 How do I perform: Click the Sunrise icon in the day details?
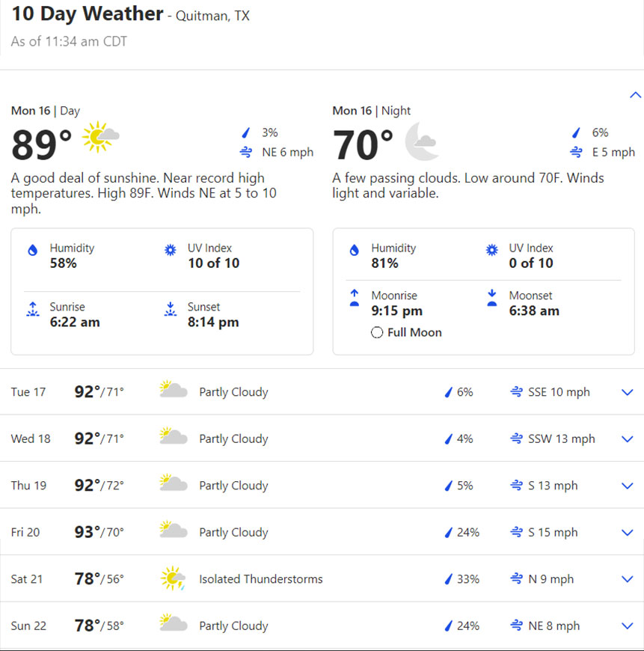pos(32,310)
